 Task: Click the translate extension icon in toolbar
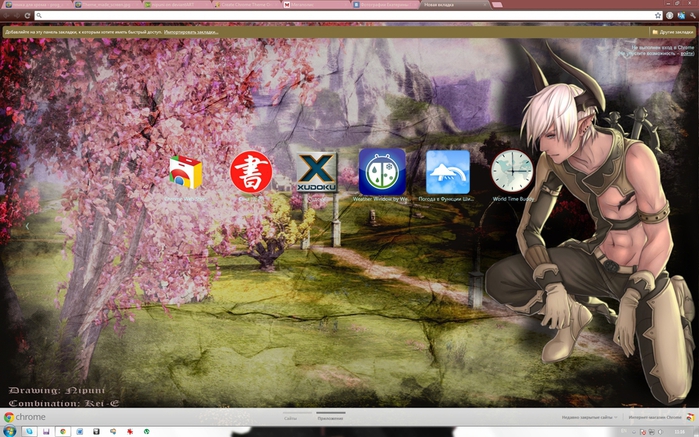(681, 16)
